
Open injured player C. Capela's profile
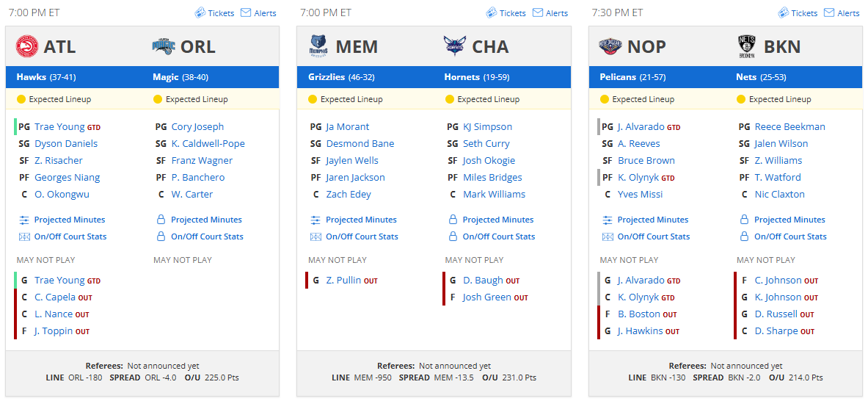[x=55, y=297]
